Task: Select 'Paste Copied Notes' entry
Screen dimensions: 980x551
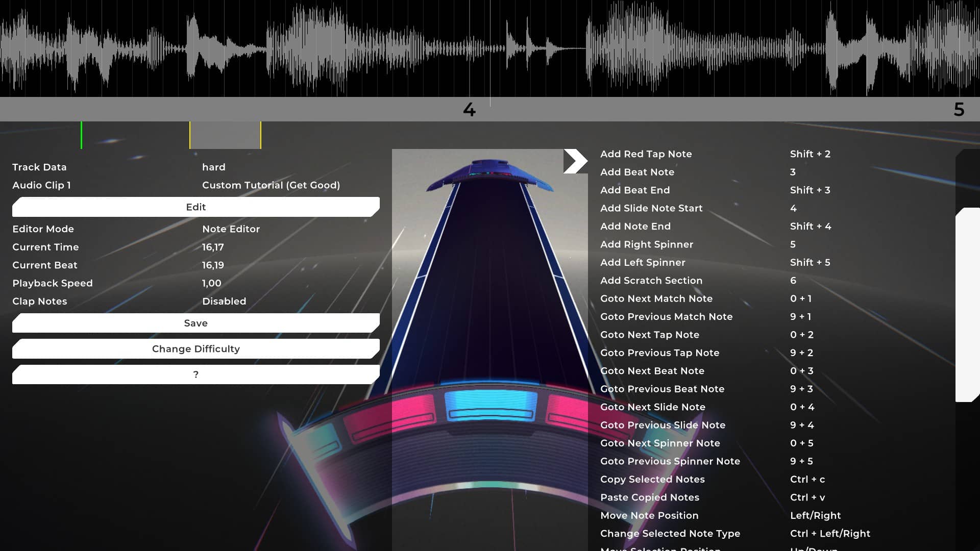Action: [x=650, y=497]
